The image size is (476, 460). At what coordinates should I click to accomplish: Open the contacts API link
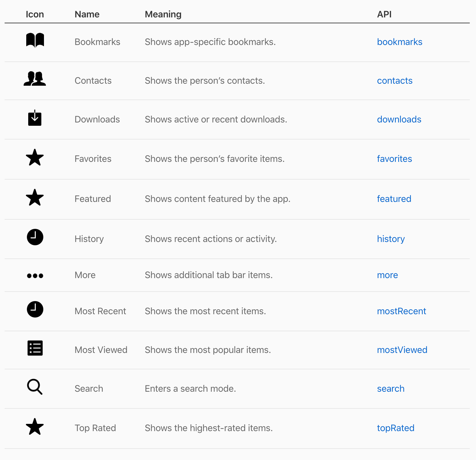(x=395, y=81)
